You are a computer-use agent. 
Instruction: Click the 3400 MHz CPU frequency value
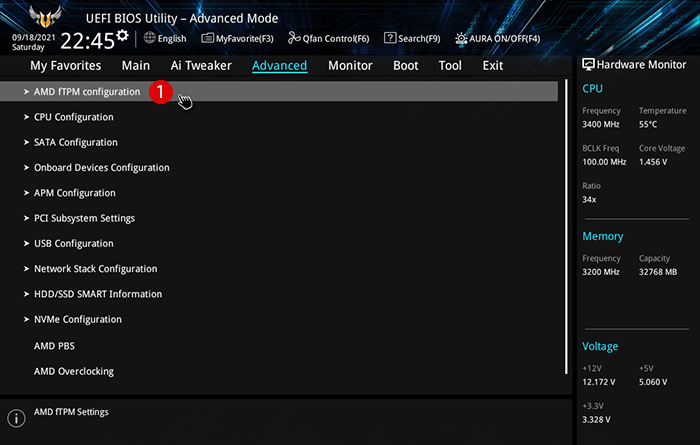(600, 125)
